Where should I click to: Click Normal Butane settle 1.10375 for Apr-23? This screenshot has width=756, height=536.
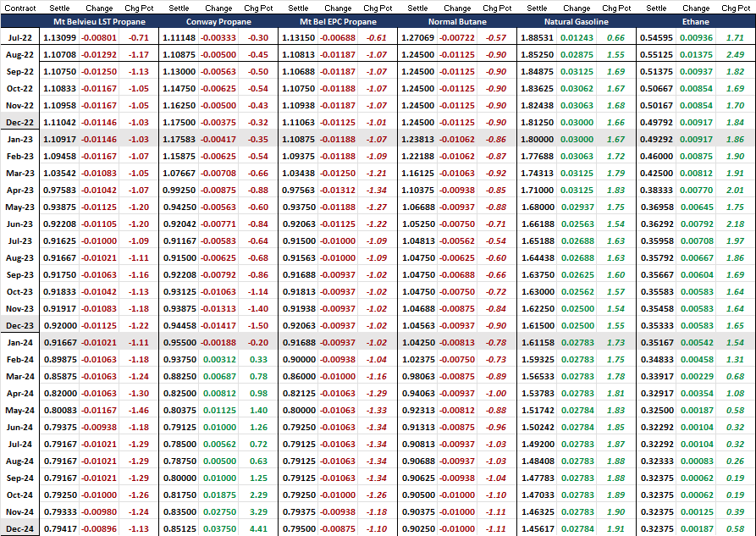(x=417, y=190)
